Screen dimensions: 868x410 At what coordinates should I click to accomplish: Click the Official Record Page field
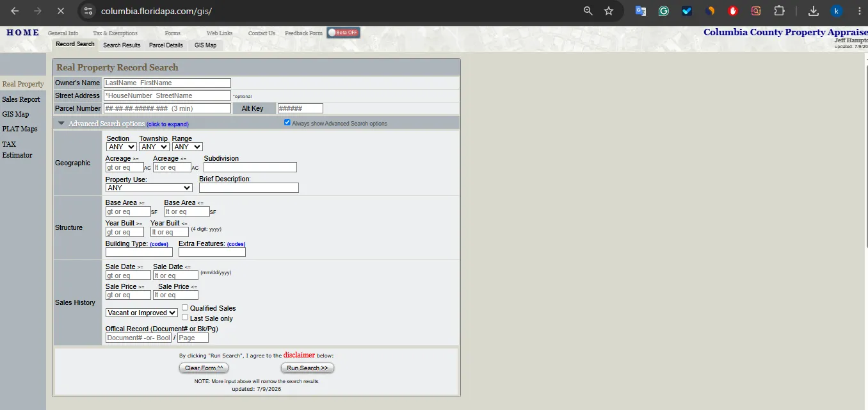[x=193, y=338]
